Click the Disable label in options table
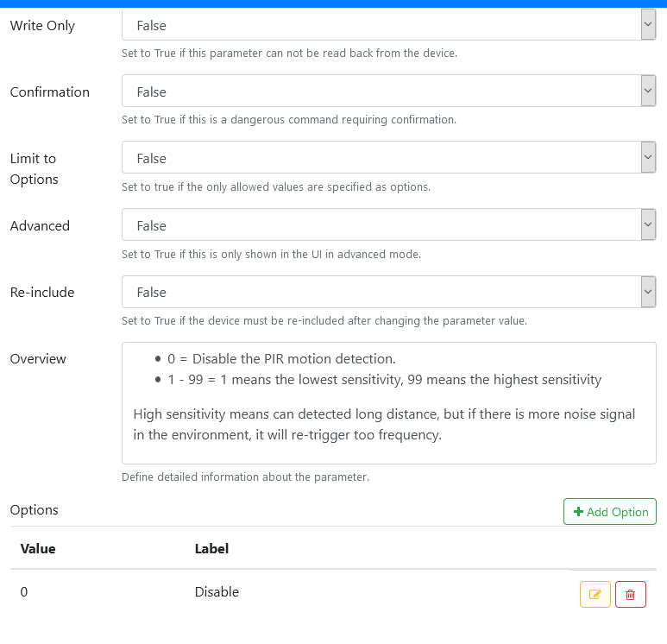 (217, 592)
